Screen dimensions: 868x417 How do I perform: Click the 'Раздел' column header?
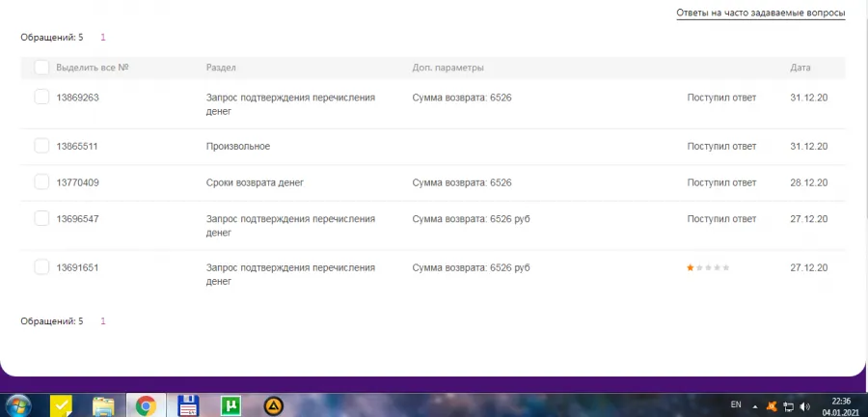(x=221, y=68)
